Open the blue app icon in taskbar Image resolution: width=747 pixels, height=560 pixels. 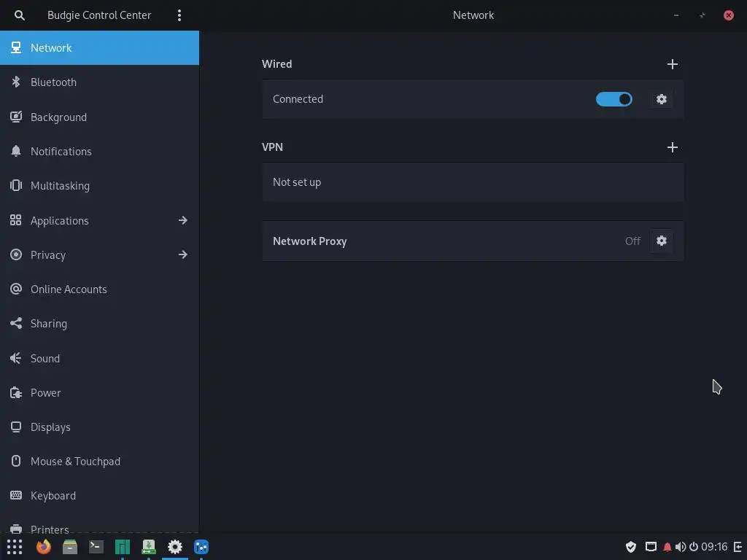click(201, 547)
